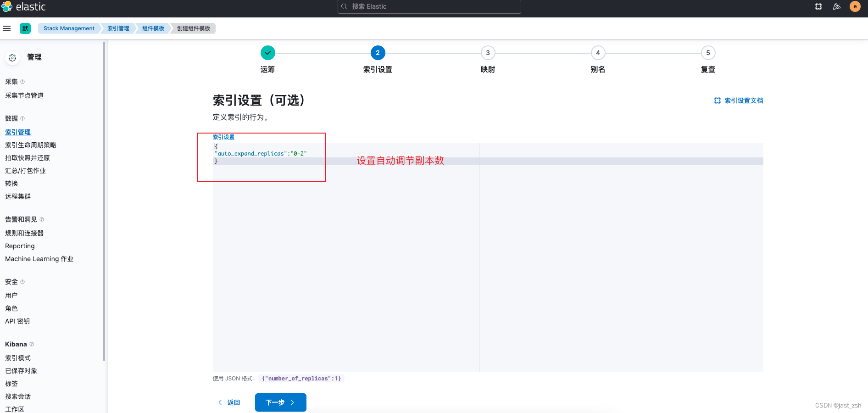Image resolution: width=868 pixels, height=413 pixels.
Task: Open 拍取快照并还原 in sidebar
Action: (x=28, y=158)
